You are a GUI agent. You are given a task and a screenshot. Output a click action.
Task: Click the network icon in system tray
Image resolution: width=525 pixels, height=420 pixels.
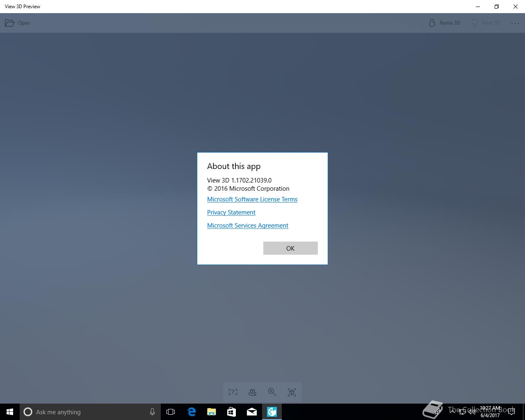coord(462,412)
